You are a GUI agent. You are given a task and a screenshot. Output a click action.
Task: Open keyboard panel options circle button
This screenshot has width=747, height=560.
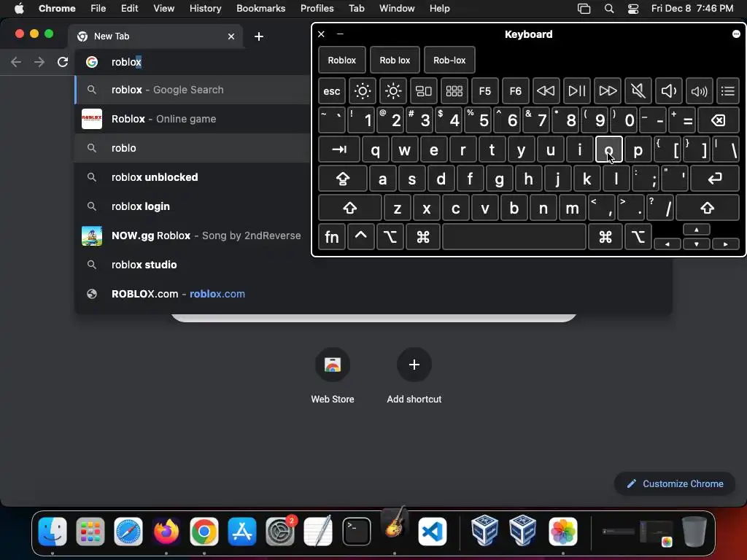[736, 34]
